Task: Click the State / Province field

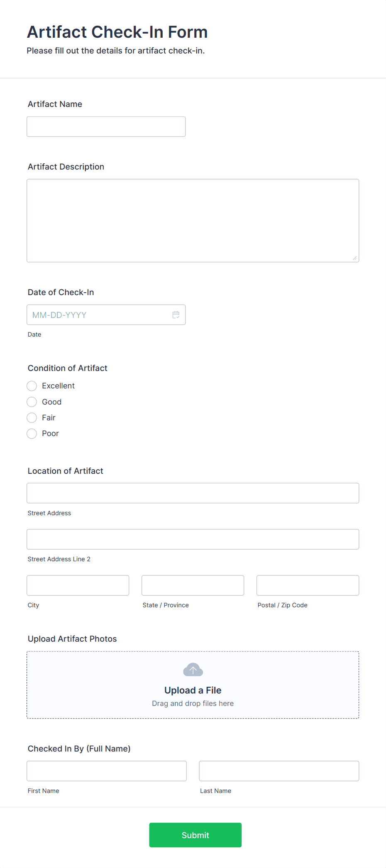Action: [193, 585]
